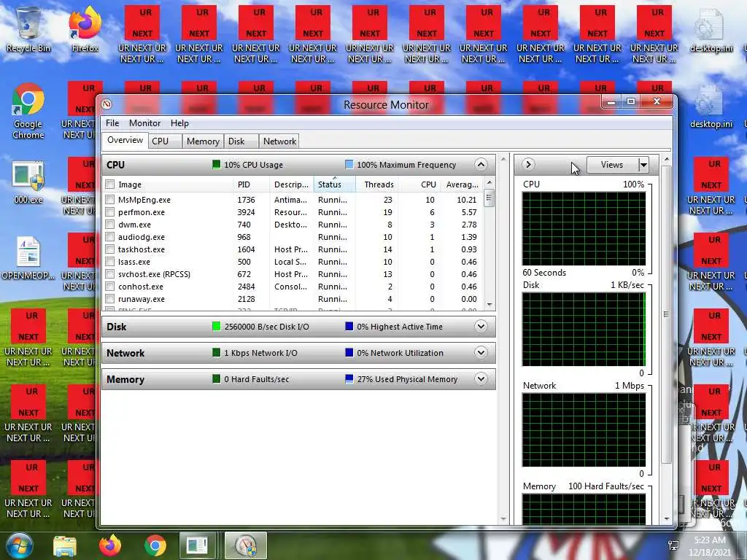Open Chrome from the taskbar
Screen dimensions: 747x560
155,546
